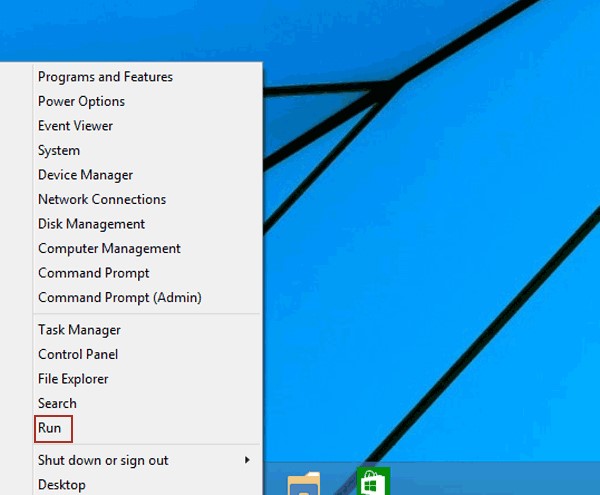Open Control Panel

pos(78,354)
